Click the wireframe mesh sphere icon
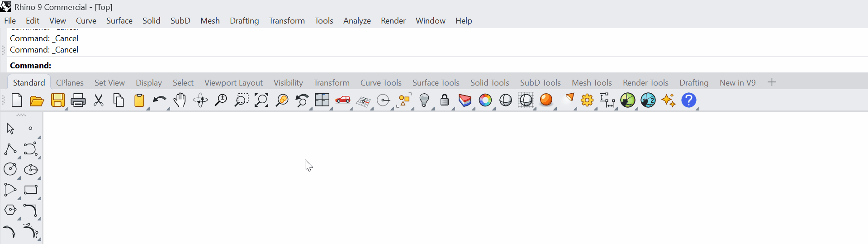Image resolution: width=868 pixels, height=244 pixels. tap(526, 100)
